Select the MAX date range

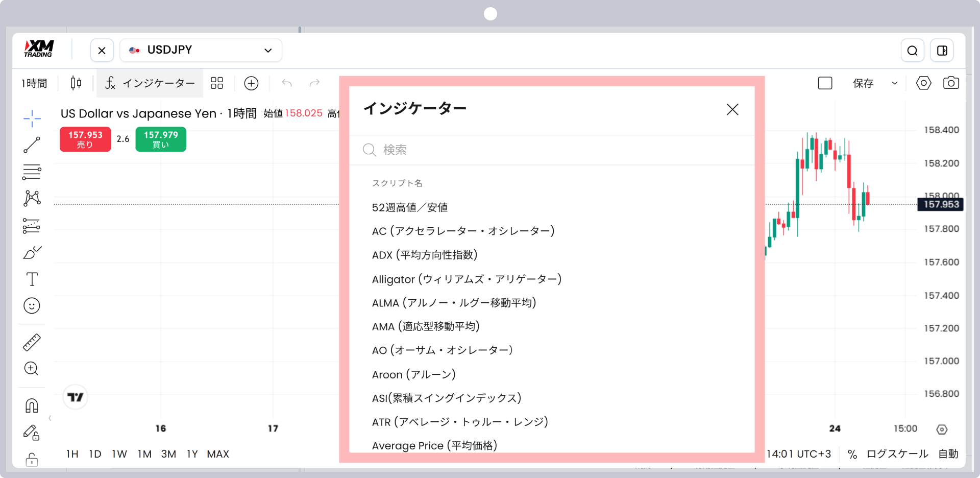pyautogui.click(x=218, y=454)
